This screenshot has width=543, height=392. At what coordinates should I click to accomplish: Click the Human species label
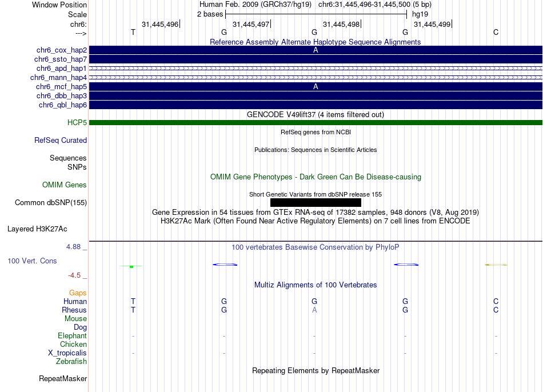[x=75, y=301]
